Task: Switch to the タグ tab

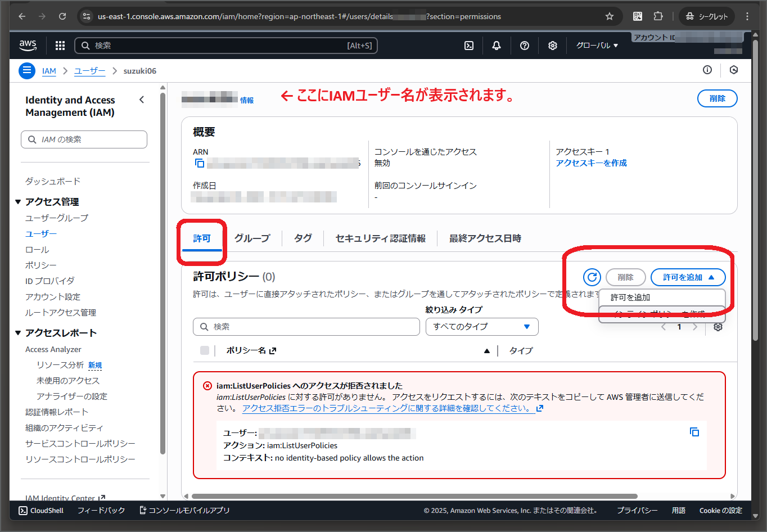Action: 303,238
